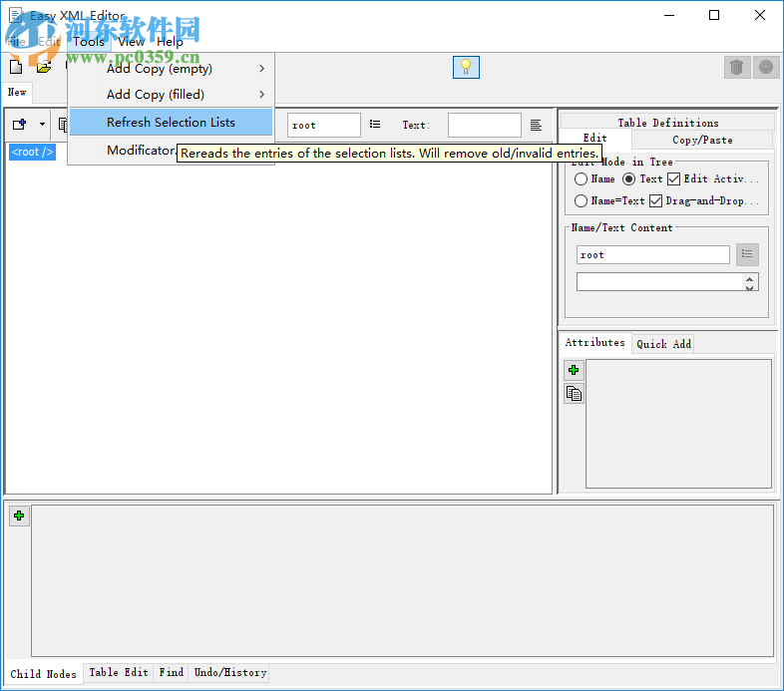Click the round minus remove icon
Image resolution: width=784 pixels, height=691 pixels.
[766, 67]
